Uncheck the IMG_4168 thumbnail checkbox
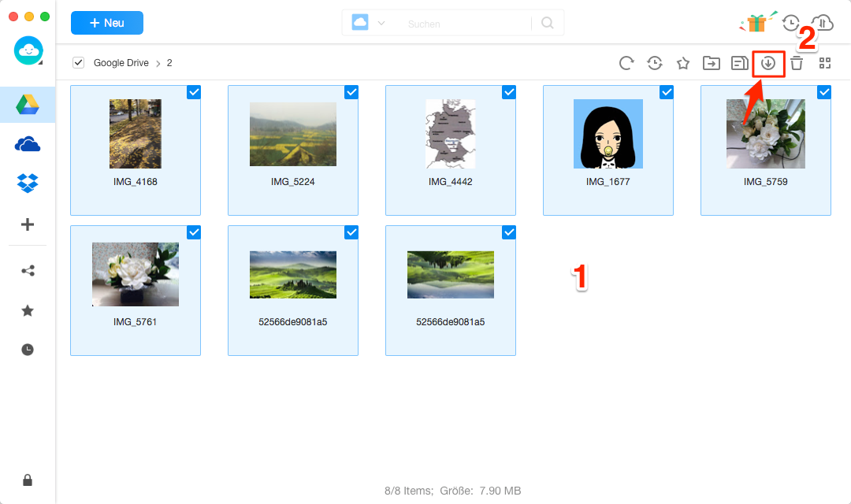Viewport: 851px width, 504px height. point(194,92)
